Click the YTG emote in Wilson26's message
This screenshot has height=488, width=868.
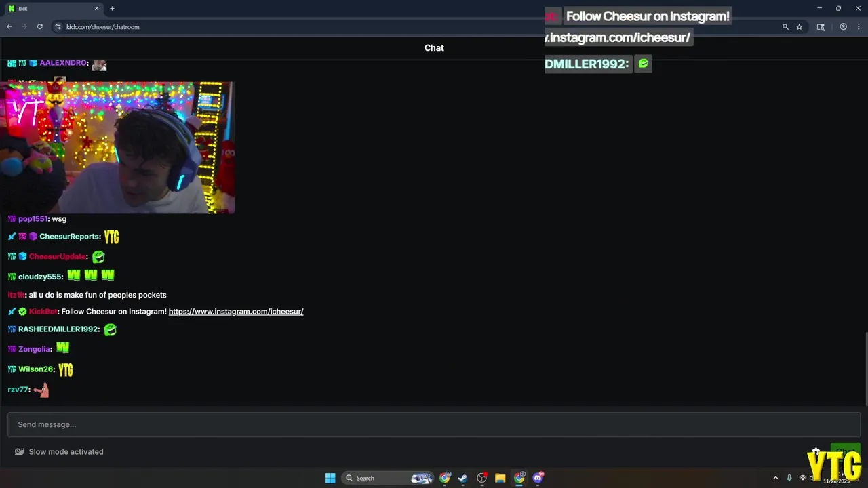(66, 370)
